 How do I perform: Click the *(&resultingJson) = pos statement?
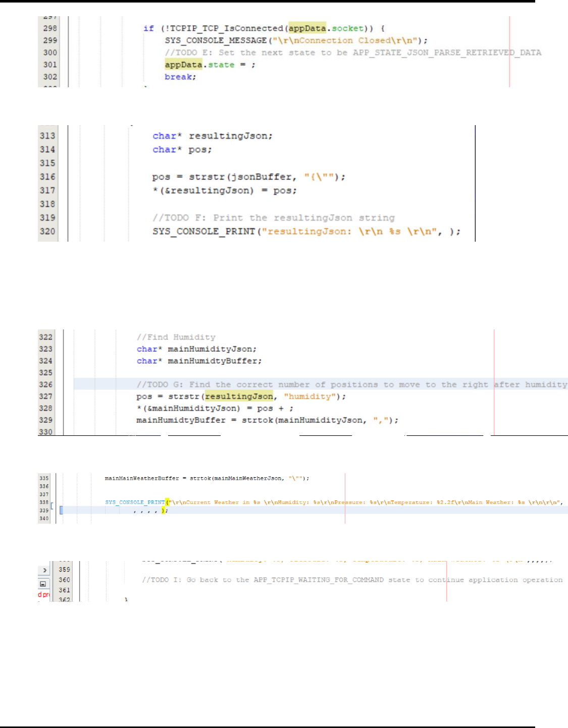tap(225, 191)
